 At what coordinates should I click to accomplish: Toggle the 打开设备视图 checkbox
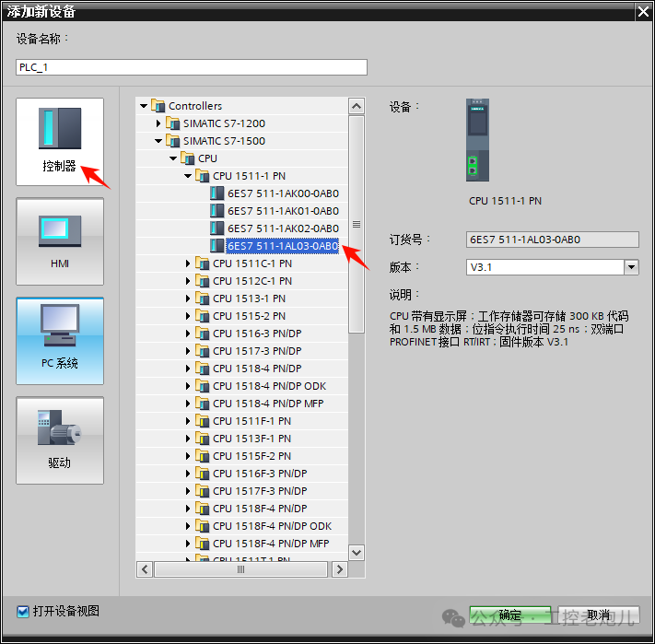(23, 612)
